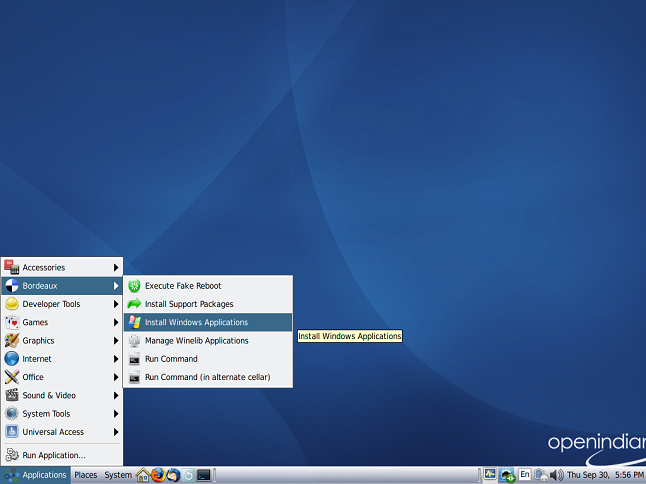646x484 pixels.
Task: Click the Accessories calculator icon
Action: pos(12,267)
